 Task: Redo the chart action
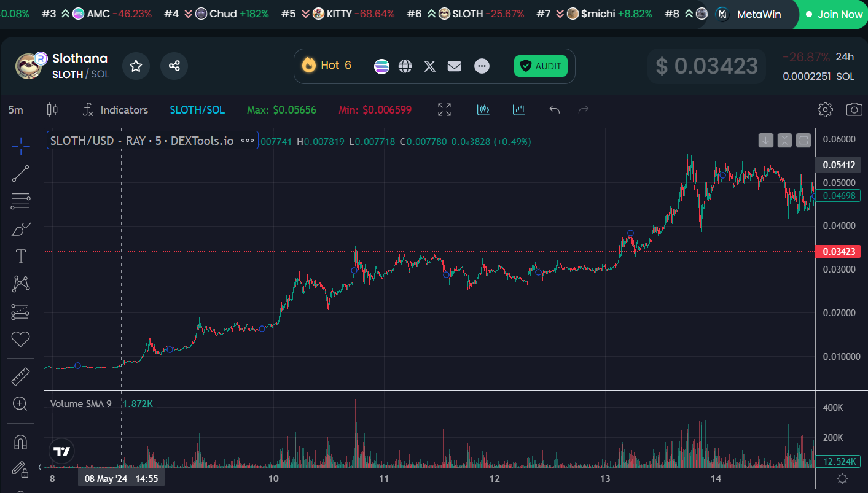[584, 110]
